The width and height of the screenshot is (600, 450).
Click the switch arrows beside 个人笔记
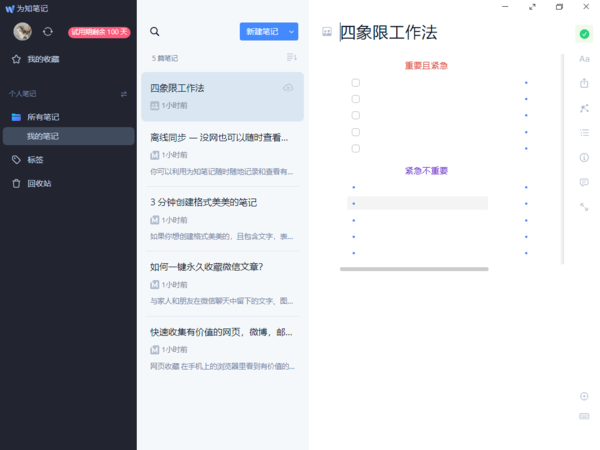(x=124, y=94)
